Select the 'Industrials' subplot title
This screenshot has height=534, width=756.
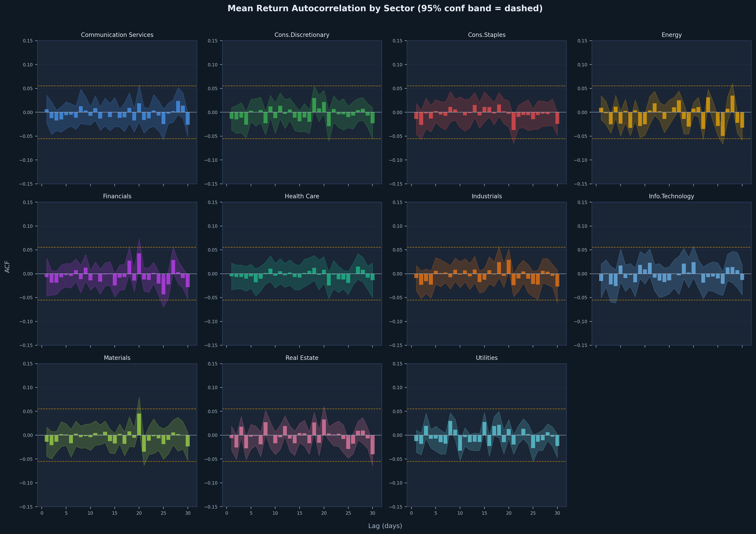[487, 196]
